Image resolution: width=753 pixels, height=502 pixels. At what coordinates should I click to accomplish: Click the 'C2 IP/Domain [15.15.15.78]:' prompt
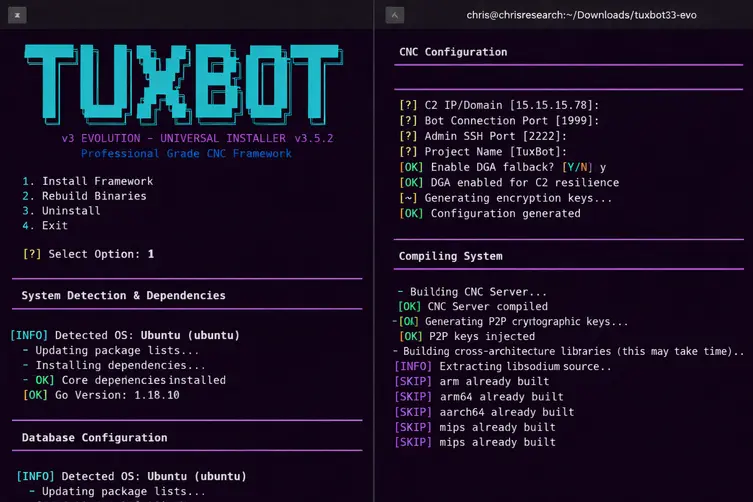(x=499, y=105)
